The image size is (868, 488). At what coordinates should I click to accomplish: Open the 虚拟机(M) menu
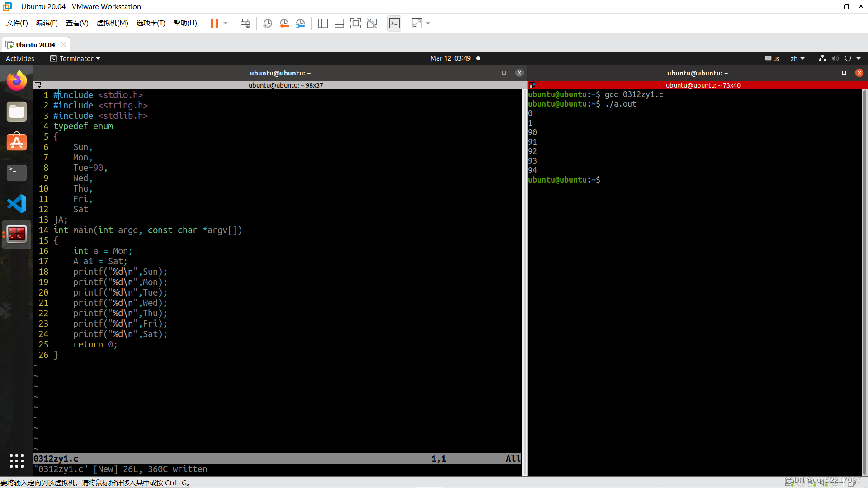click(112, 23)
